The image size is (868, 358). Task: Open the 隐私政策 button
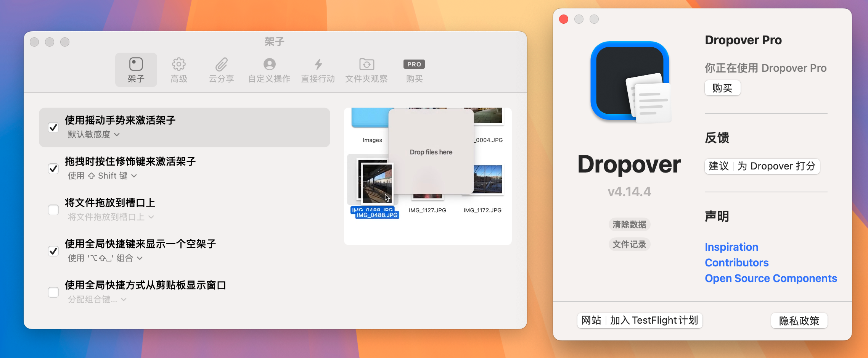(x=799, y=321)
